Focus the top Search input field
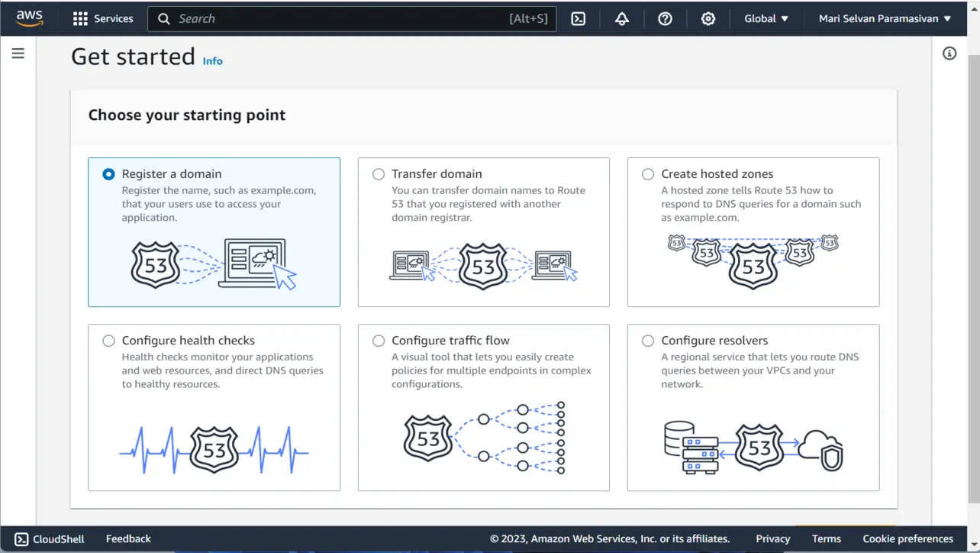Viewport: 980px width, 553px height. pyautogui.click(x=352, y=18)
